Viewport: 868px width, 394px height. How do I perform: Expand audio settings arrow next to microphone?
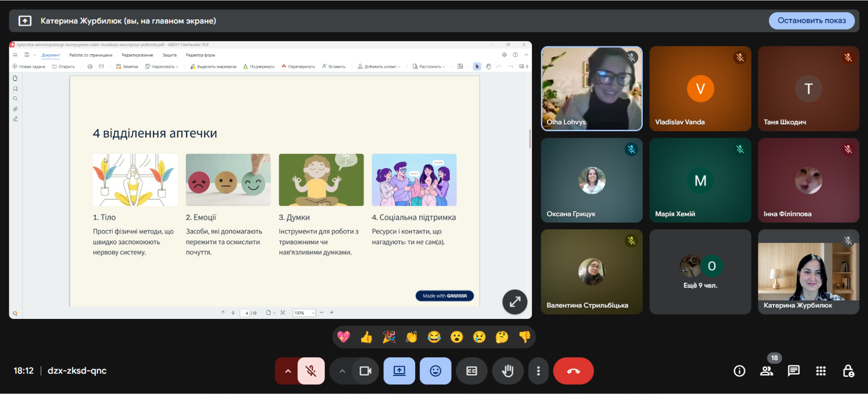tap(288, 371)
